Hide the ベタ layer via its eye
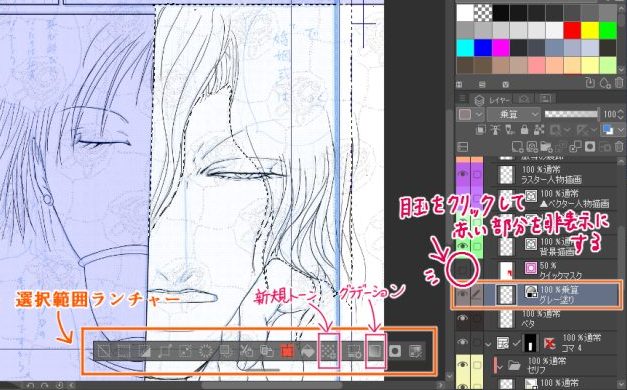 tap(463, 318)
